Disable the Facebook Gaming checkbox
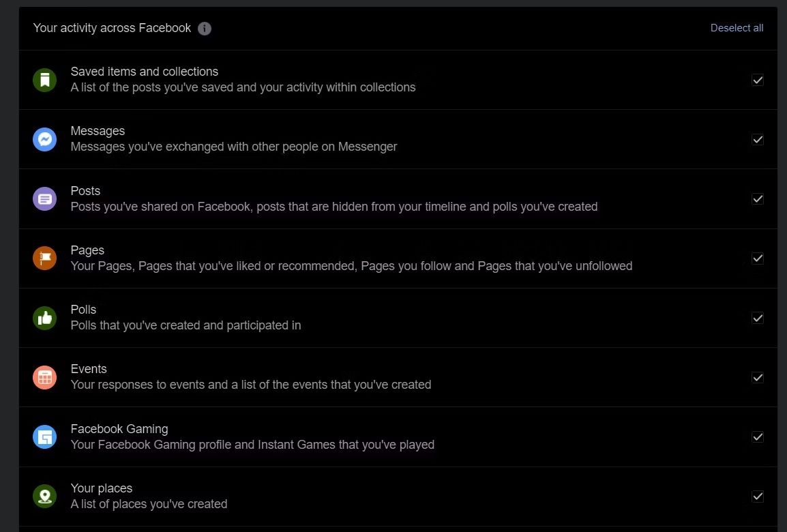 pos(758,437)
